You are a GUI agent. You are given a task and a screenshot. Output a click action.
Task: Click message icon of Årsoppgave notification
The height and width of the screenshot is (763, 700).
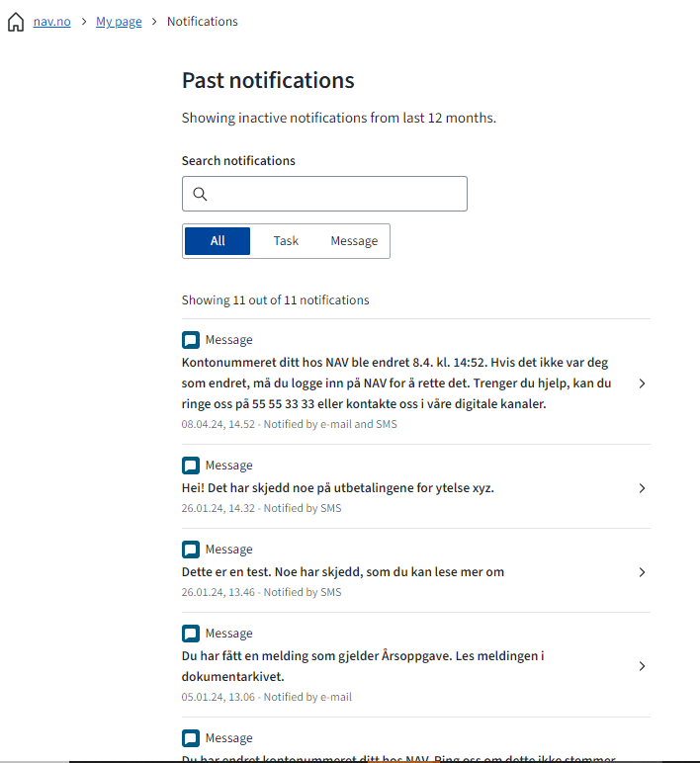191,634
